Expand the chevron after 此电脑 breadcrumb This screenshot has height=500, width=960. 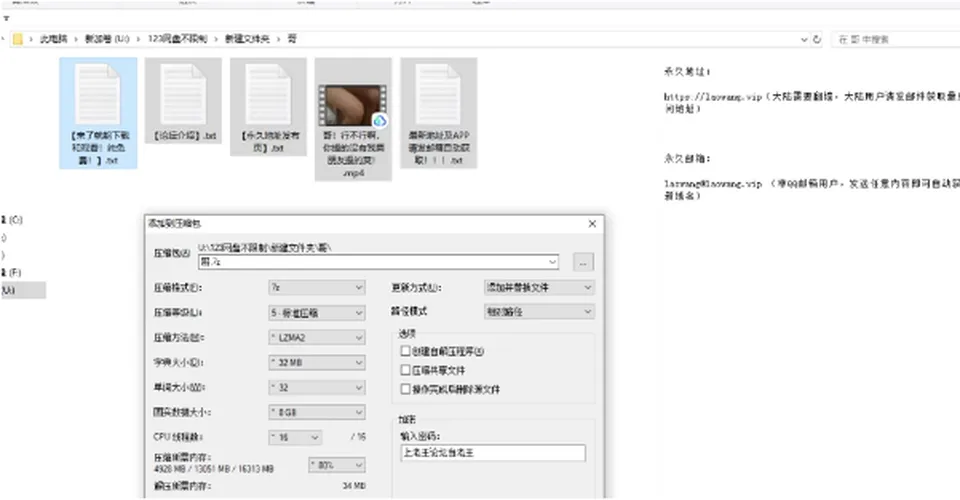pos(76,39)
